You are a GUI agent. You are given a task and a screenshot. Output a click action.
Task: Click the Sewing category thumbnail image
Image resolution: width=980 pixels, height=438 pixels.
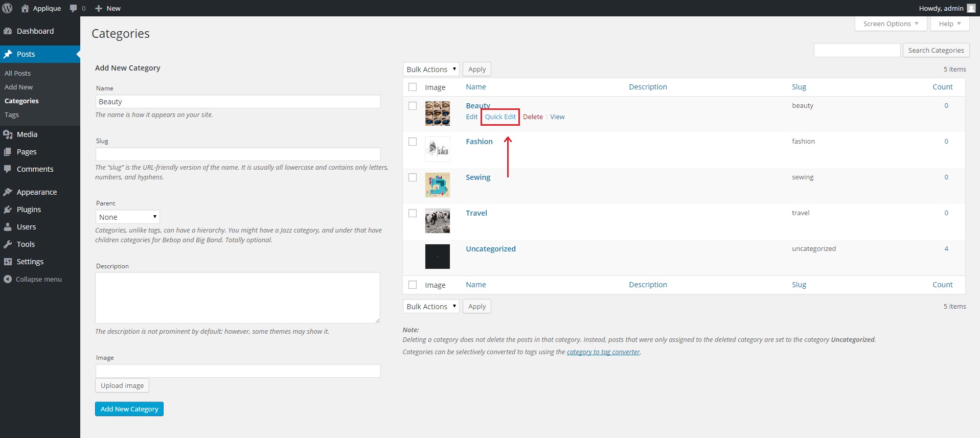click(x=438, y=185)
